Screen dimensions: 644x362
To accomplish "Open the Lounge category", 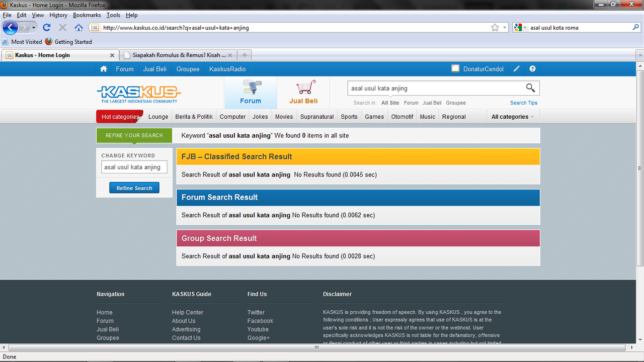I will (158, 117).
